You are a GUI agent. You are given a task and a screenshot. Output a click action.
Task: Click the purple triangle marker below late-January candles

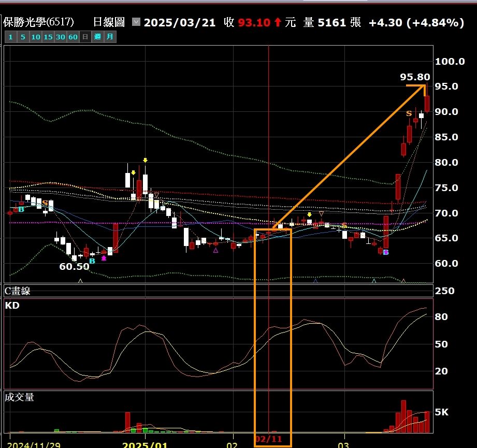(x=215, y=251)
